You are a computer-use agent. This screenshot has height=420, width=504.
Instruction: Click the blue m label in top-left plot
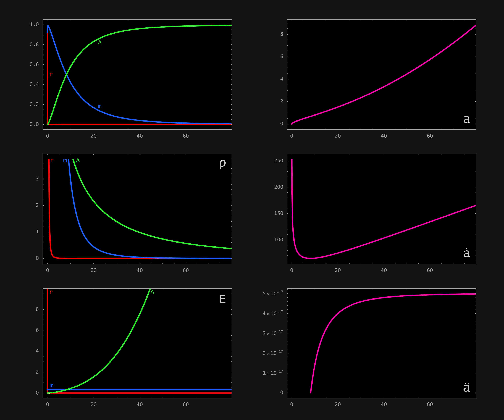[100, 106]
